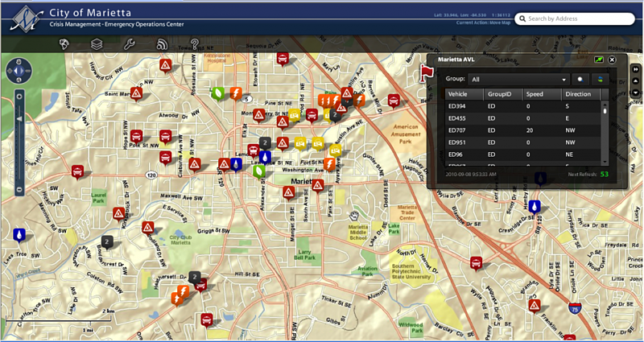Open the wrench tools menu

pos(129,43)
